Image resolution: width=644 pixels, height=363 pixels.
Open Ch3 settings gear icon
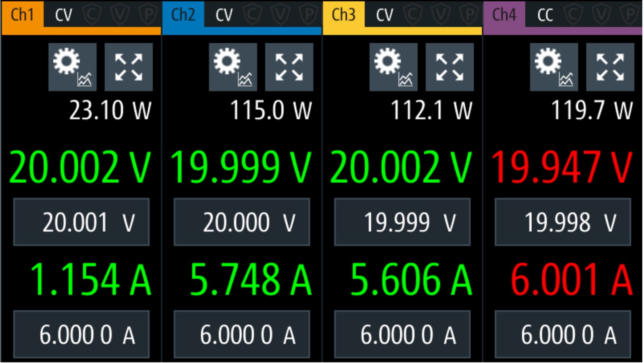[393, 67]
